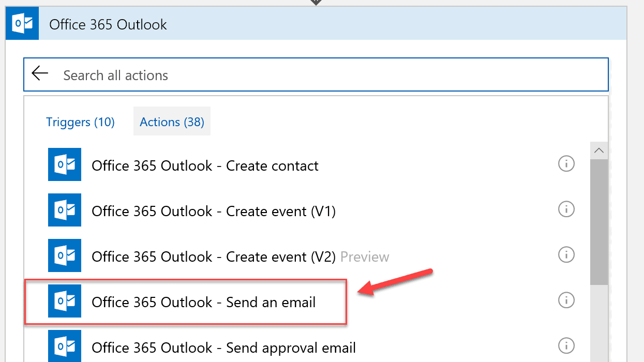Click the back arrow in search box
This screenshot has width=644, height=362.
[x=40, y=74]
